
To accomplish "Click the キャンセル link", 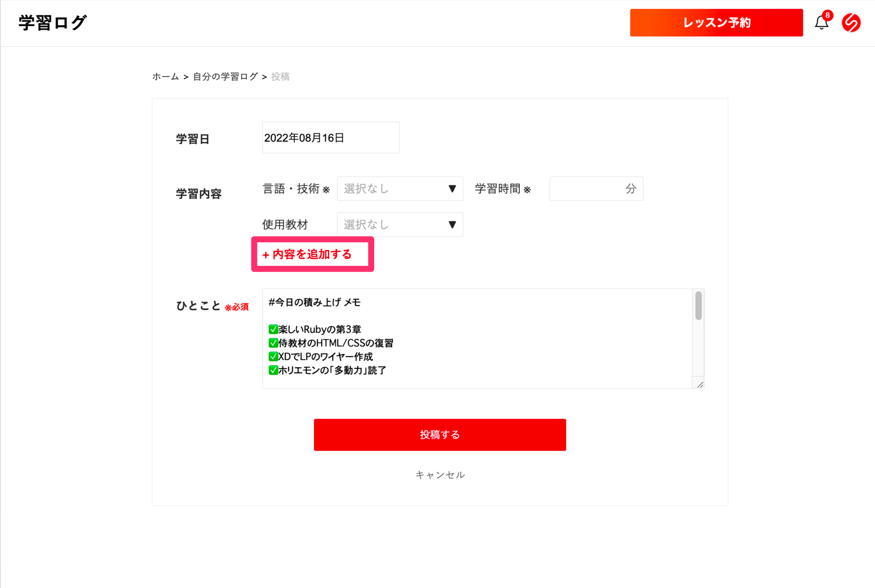I will click(x=440, y=475).
